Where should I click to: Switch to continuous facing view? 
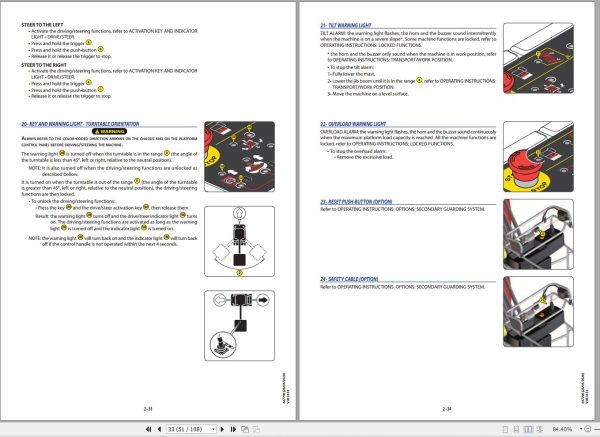click(540, 429)
